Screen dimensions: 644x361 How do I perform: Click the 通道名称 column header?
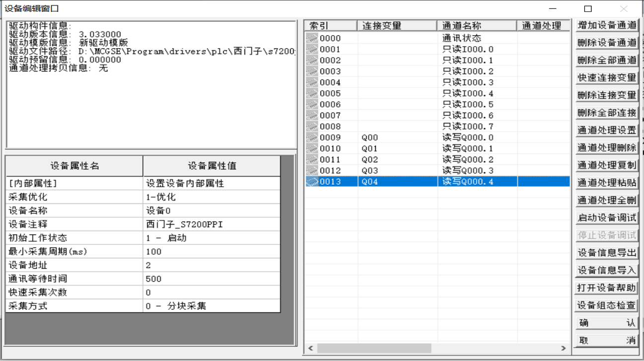click(x=477, y=26)
